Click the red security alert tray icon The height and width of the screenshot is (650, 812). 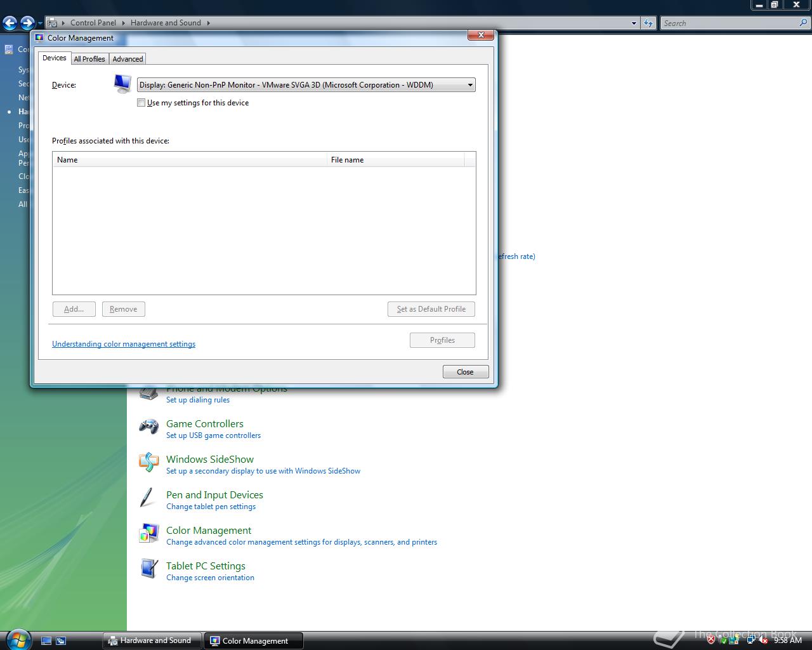(x=712, y=640)
